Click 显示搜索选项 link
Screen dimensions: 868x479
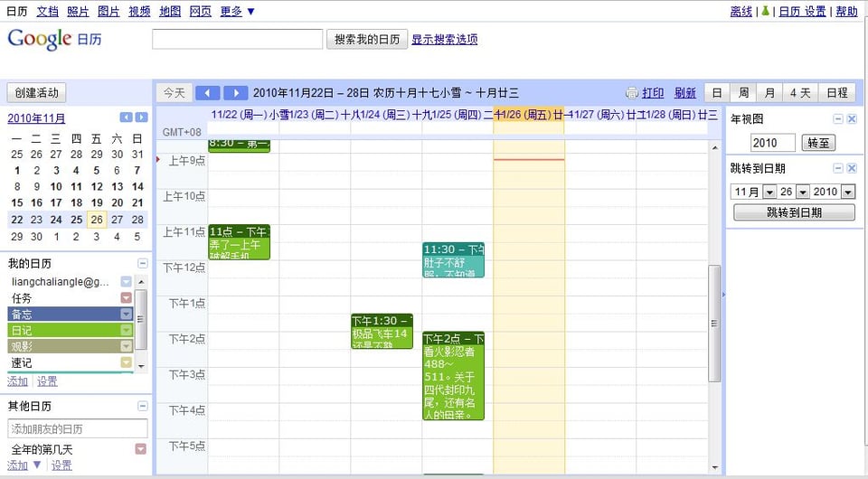pyautogui.click(x=445, y=39)
